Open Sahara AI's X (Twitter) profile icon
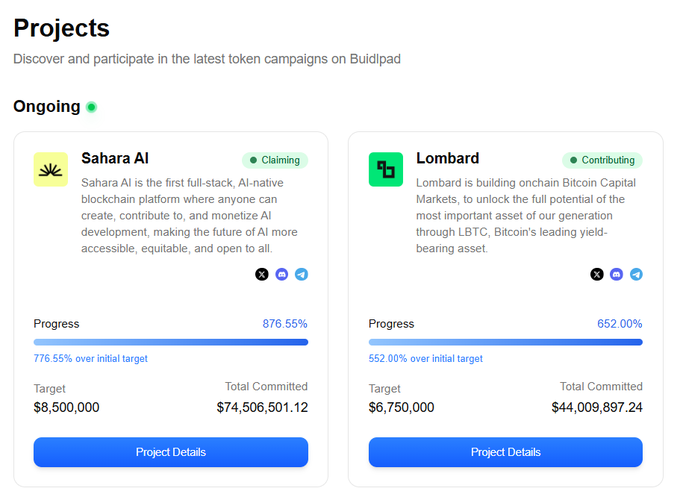The image size is (680, 497). click(262, 274)
